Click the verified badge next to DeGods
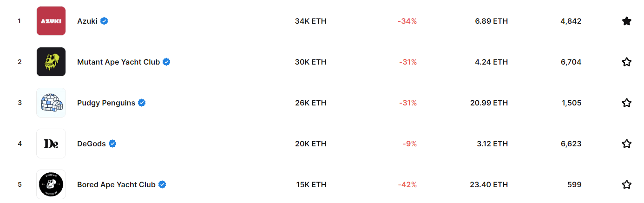644x203 pixels. (112, 144)
